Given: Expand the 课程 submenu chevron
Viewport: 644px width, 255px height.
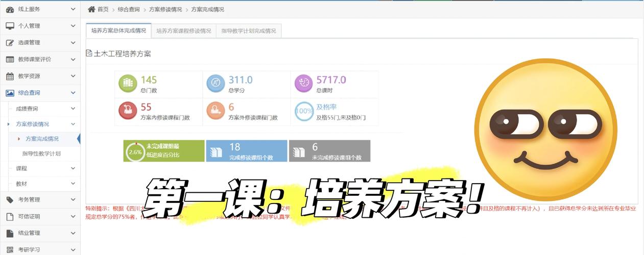Looking at the screenshot, I should point(73,168).
